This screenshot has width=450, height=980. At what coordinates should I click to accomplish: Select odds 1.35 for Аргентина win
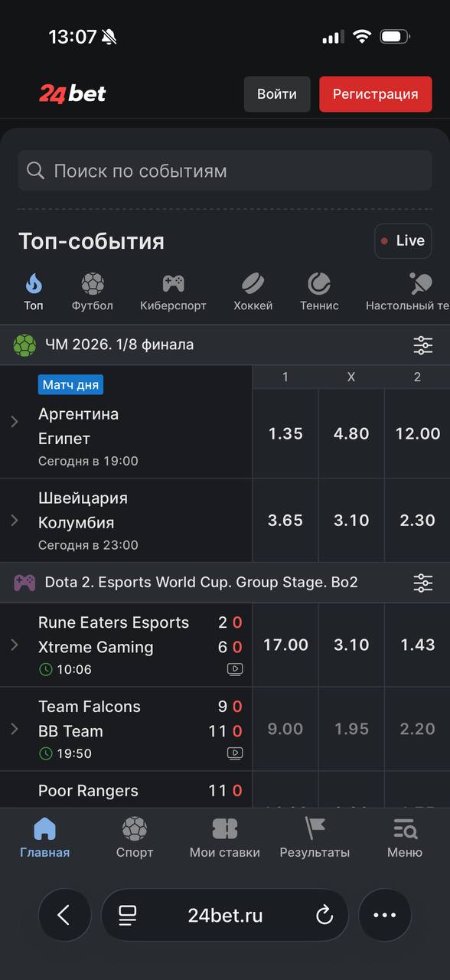coord(285,433)
